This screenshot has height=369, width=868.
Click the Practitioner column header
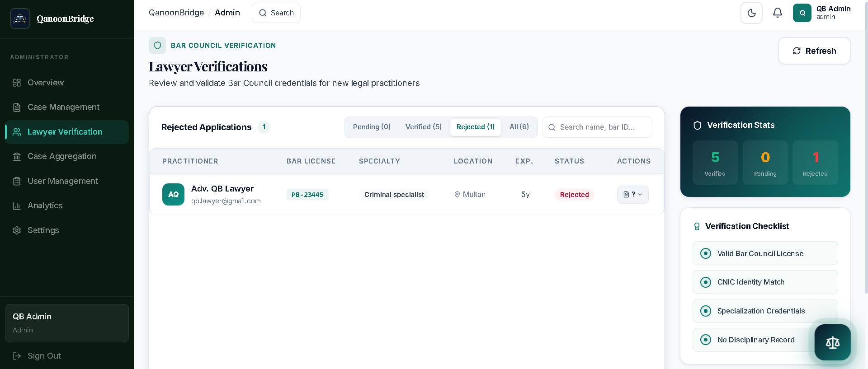pos(190,161)
